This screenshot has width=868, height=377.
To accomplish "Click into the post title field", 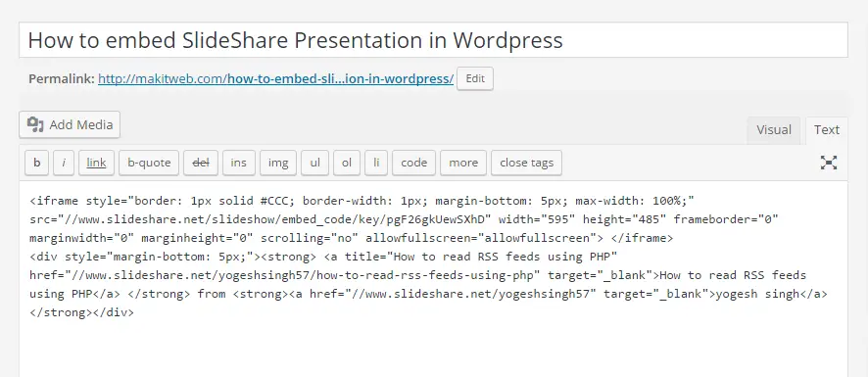I will pos(433,40).
